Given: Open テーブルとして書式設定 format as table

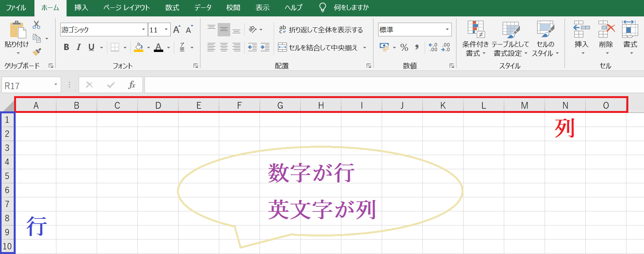Looking at the screenshot, I should click(x=510, y=38).
